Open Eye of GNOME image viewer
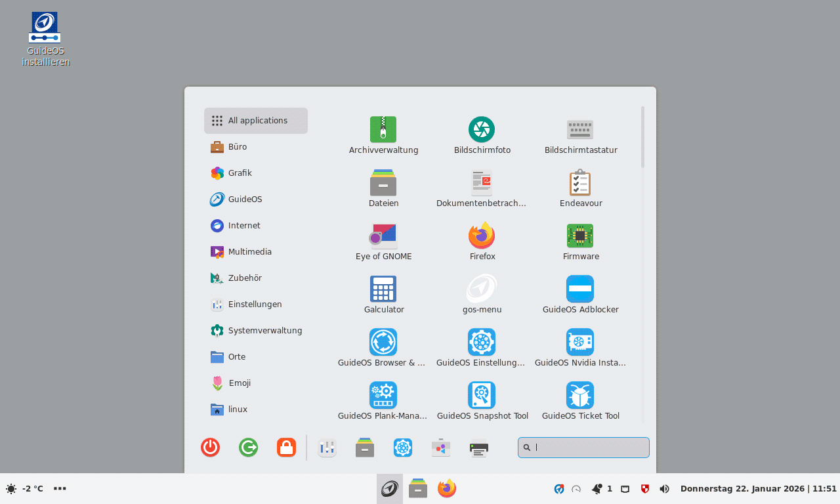The image size is (840, 504). click(383, 236)
